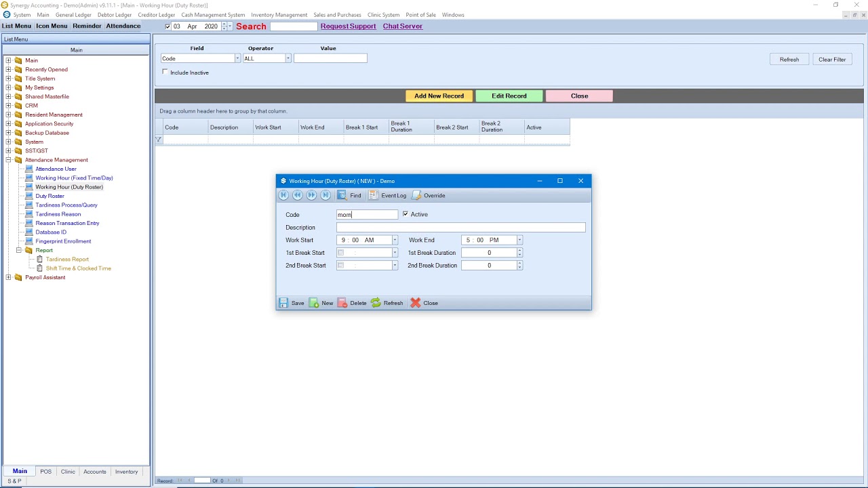868x488 pixels.
Task: Open Request Support link
Action: coord(348,26)
